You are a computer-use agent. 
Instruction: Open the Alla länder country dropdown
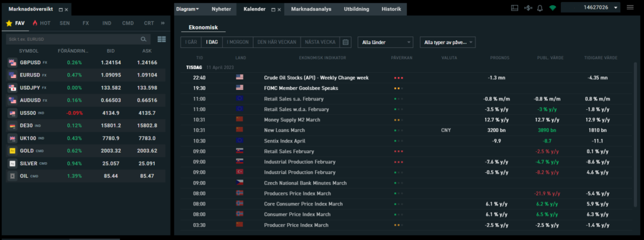[x=386, y=42]
